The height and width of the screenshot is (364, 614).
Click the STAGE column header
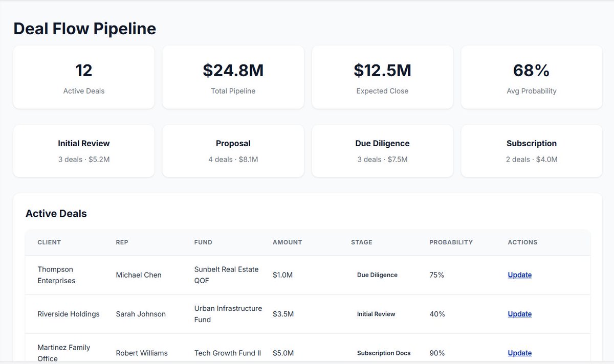click(x=362, y=242)
